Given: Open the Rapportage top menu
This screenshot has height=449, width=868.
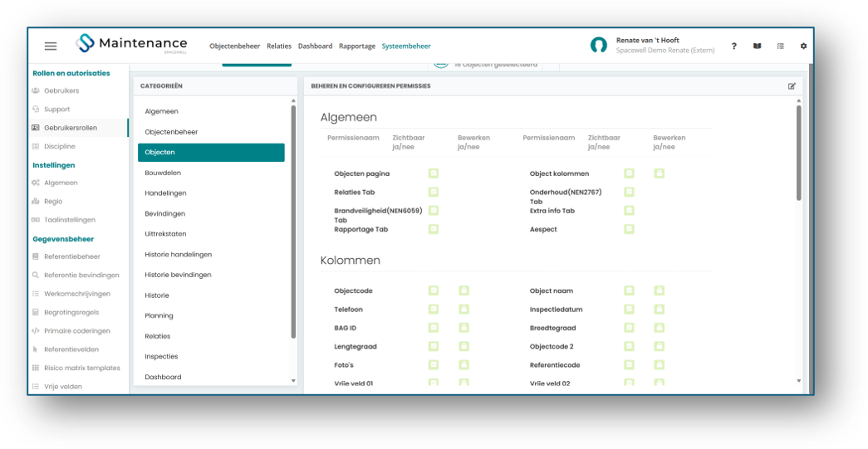Looking at the screenshot, I should (x=357, y=46).
